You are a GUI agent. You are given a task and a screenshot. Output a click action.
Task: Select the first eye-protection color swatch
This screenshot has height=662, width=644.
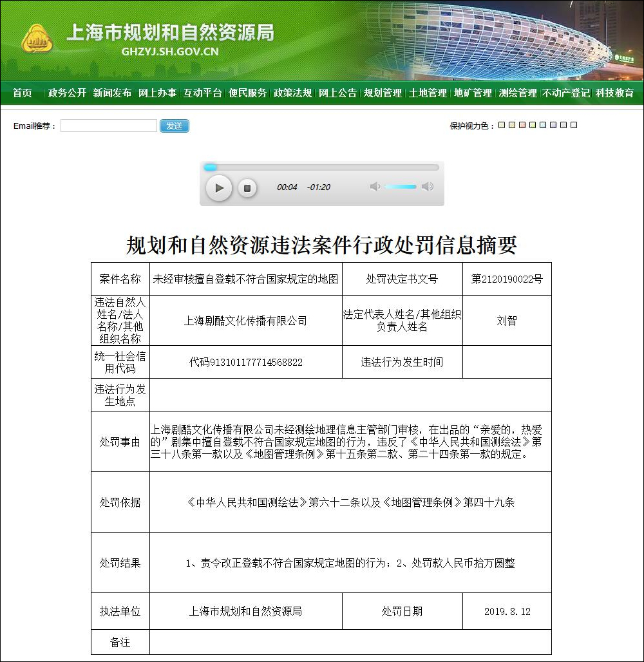tap(501, 124)
